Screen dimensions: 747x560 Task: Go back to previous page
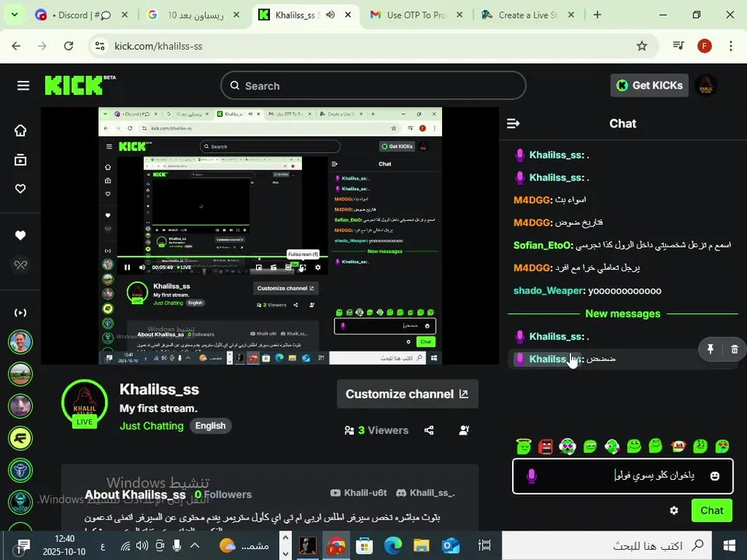(x=16, y=46)
